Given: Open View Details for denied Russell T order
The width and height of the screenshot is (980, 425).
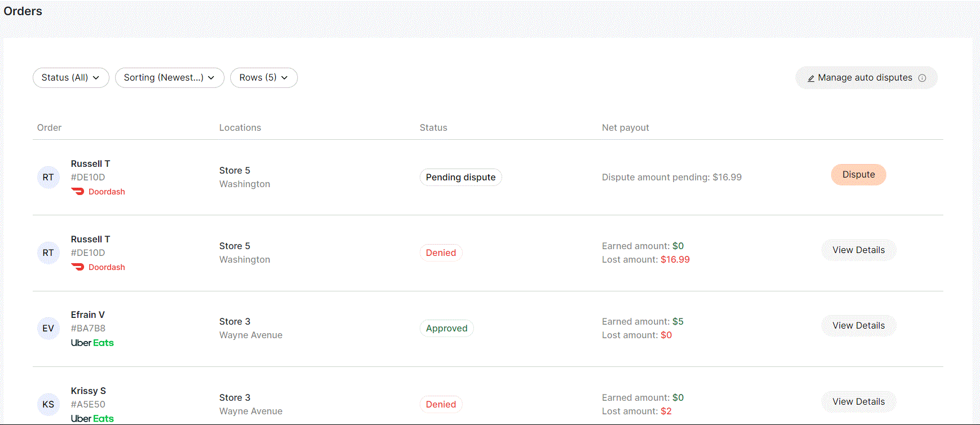Looking at the screenshot, I should click(x=858, y=250).
